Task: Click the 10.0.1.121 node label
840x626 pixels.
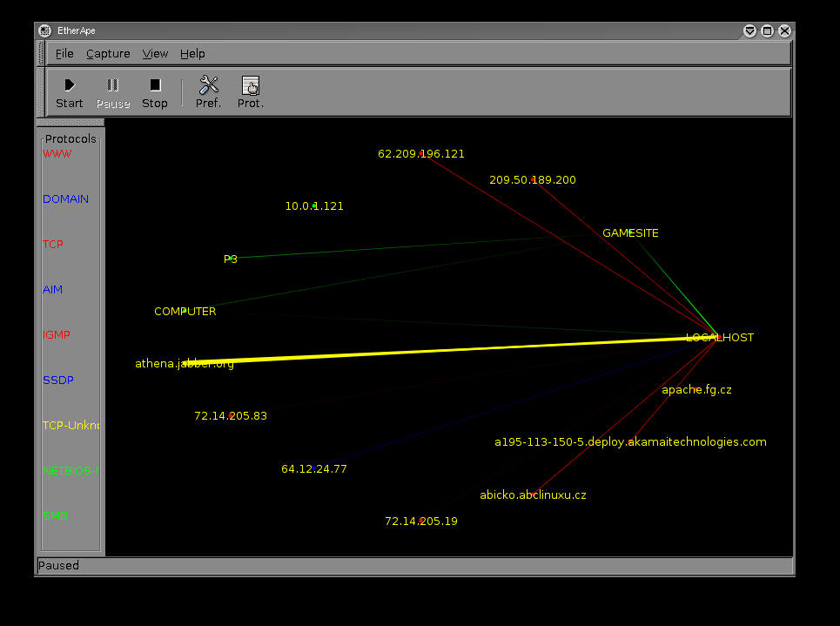Action: 314,206
